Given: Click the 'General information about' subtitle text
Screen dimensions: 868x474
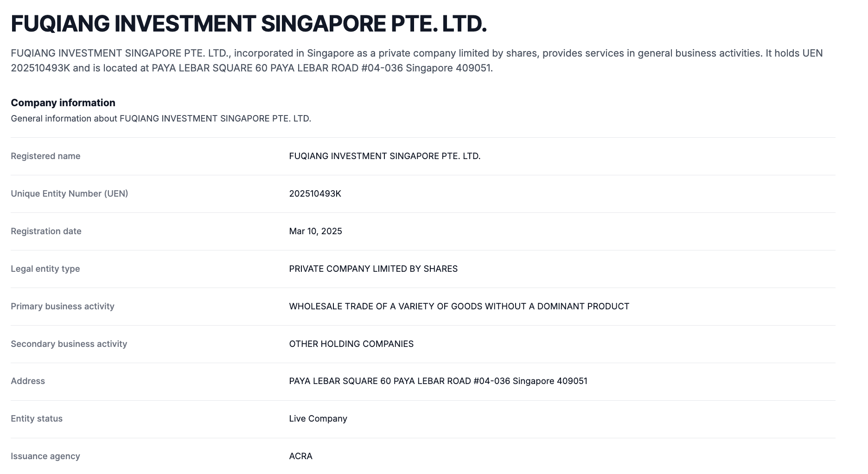Looking at the screenshot, I should click(x=161, y=119).
